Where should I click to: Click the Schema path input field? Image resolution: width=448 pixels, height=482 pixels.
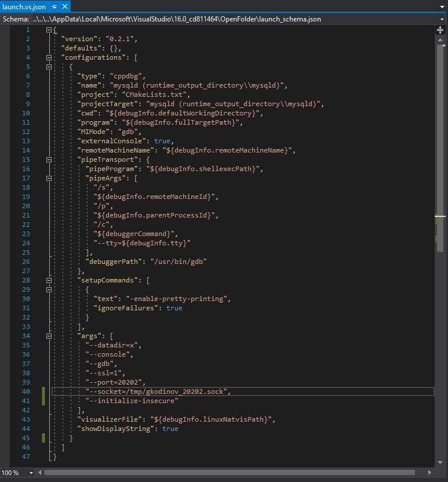[x=235, y=19]
